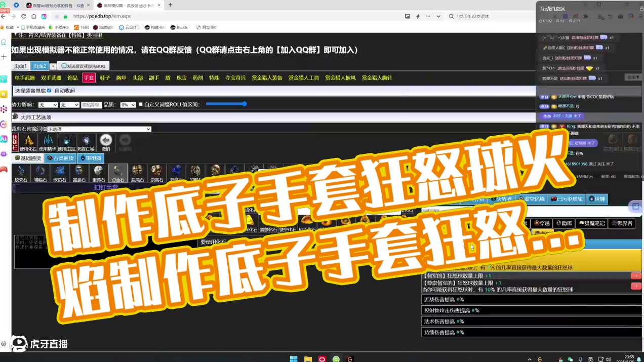
Task: Switch to the 手套 equipment tab
Action: [90, 78]
